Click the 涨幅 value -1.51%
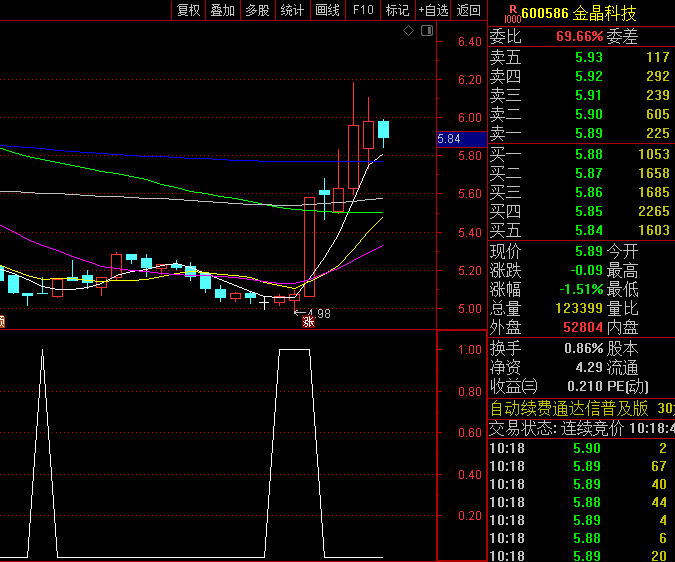 coord(581,289)
